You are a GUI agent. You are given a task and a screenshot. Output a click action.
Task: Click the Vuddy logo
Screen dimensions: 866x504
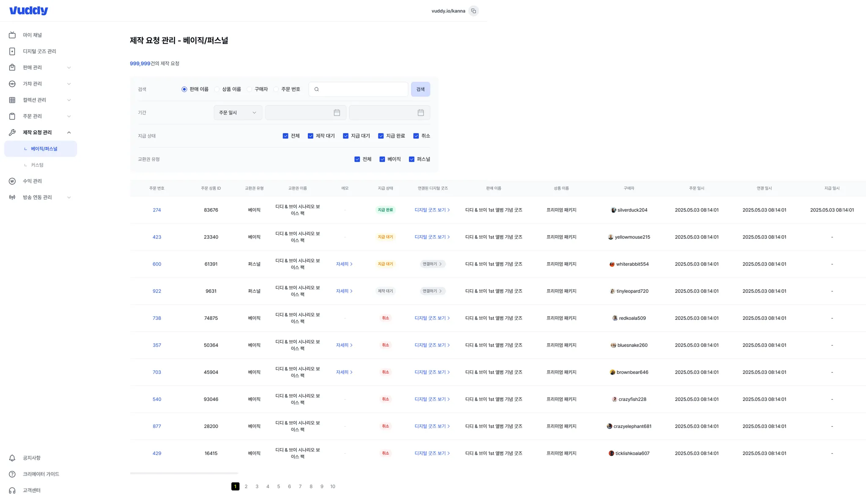tap(29, 11)
